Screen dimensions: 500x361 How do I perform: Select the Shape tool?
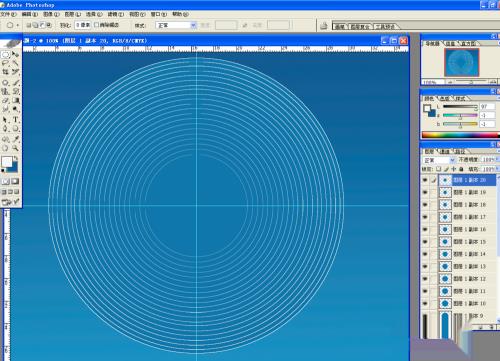coord(15,129)
